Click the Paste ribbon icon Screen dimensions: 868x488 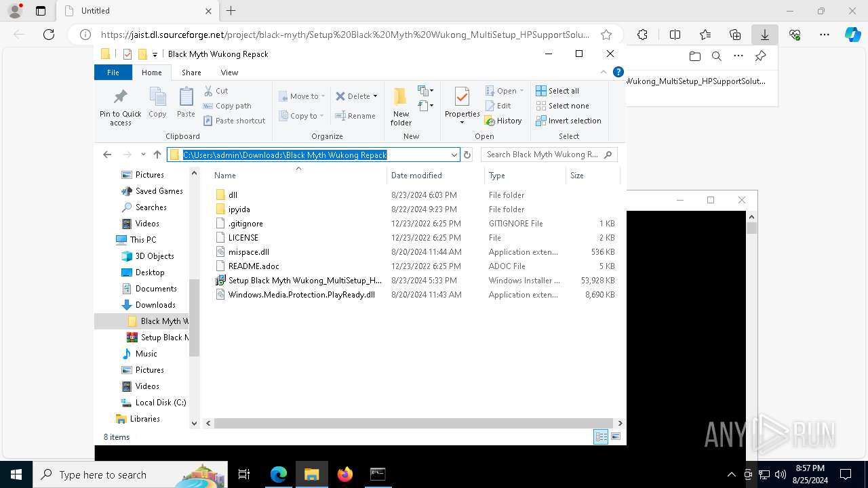pyautogui.click(x=186, y=102)
